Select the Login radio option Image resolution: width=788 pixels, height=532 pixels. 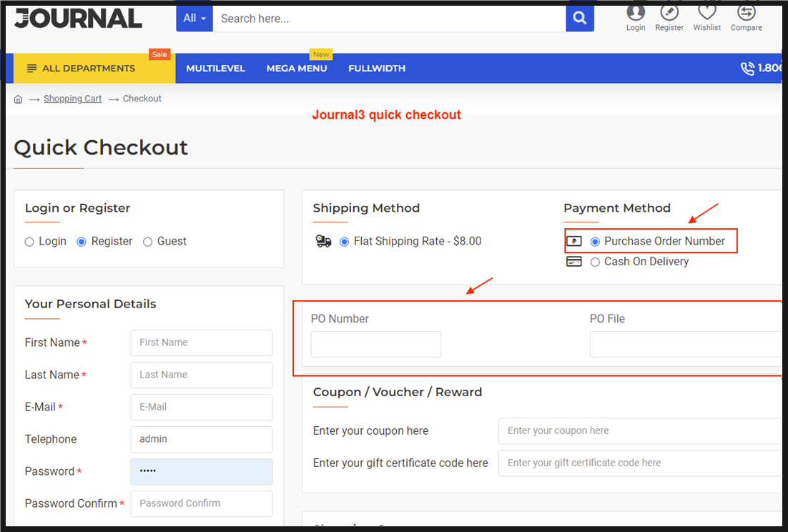[x=29, y=242]
